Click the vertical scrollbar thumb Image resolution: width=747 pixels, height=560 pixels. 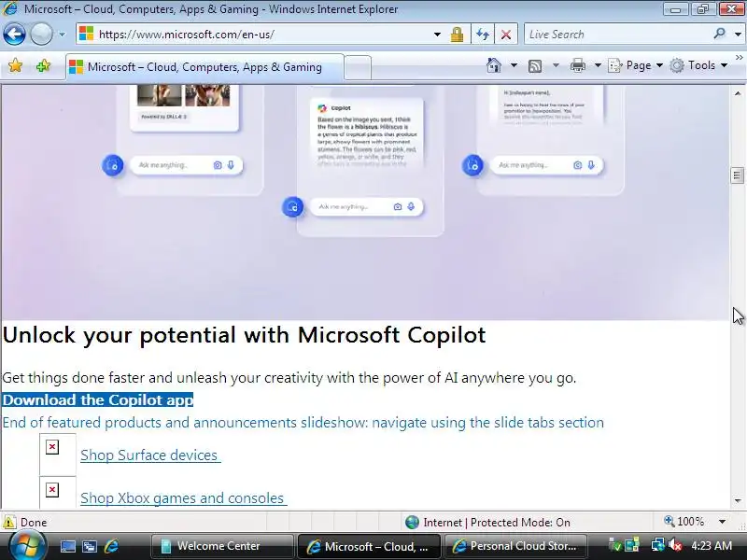737,175
